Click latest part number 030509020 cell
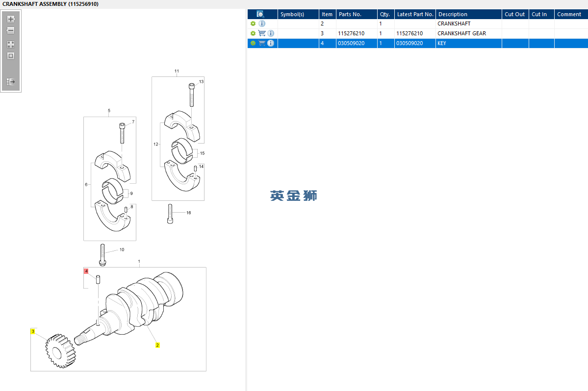 [415, 43]
